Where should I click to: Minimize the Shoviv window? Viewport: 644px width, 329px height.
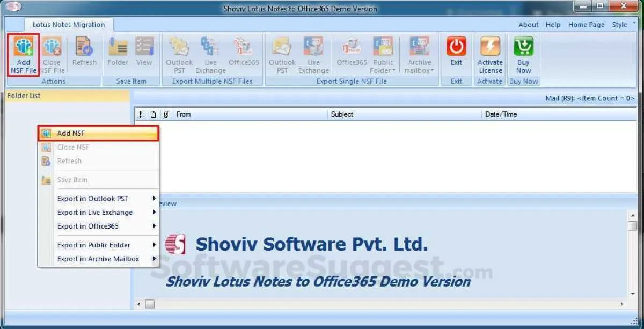coord(583,6)
